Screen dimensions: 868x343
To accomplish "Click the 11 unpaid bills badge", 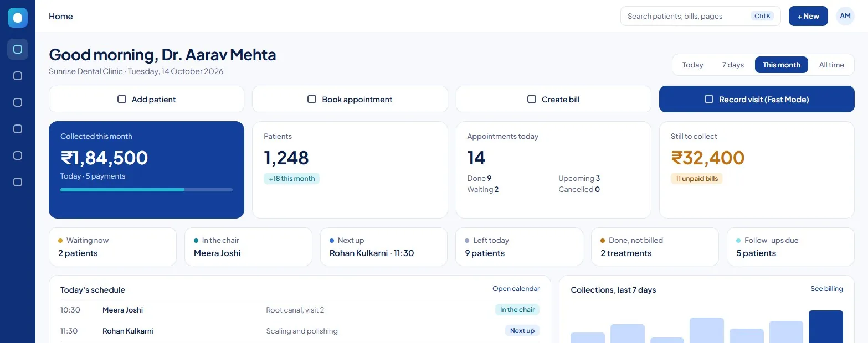I will coord(696,178).
